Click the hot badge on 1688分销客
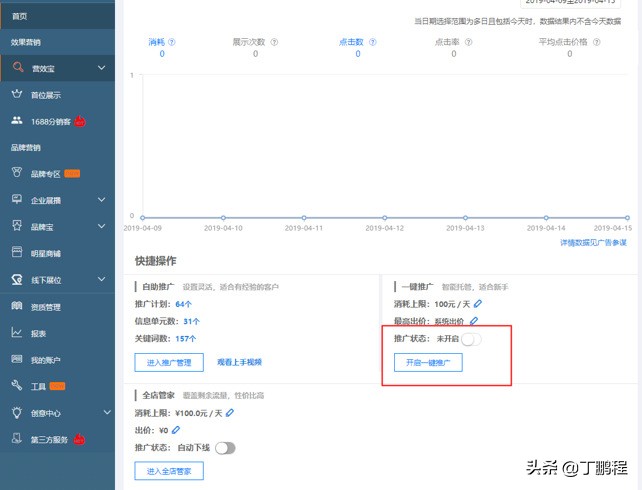 [80, 121]
